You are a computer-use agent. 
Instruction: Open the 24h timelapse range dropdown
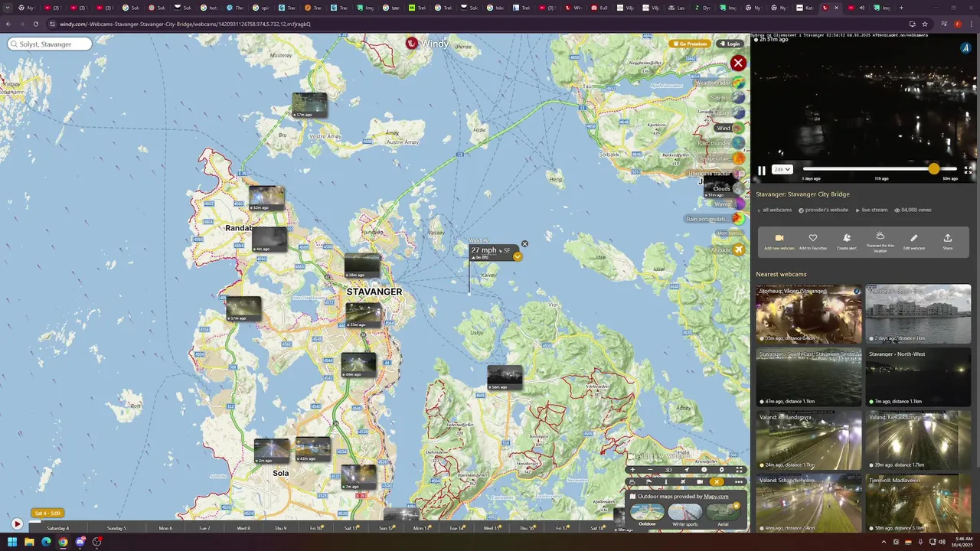pos(782,170)
